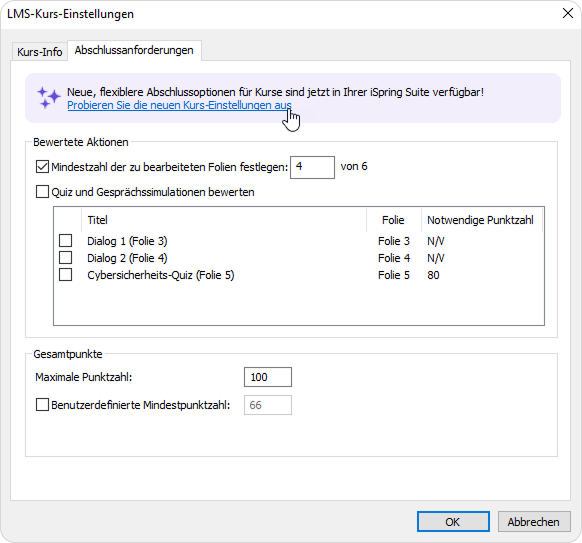Select the 'Dialog 2 (Folie 4)' row title
The image size is (582, 543).
[127, 258]
